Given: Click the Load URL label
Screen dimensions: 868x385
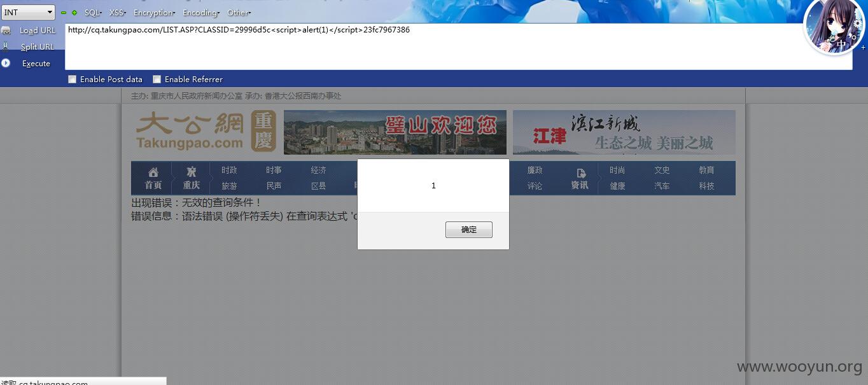Looking at the screenshot, I should [38, 31].
